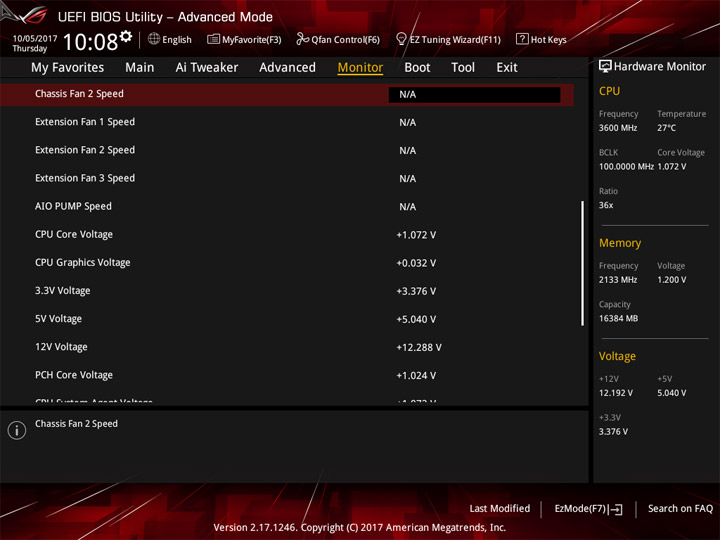Screen dimensions: 720x540
Task: Change language via English button
Action: point(170,39)
